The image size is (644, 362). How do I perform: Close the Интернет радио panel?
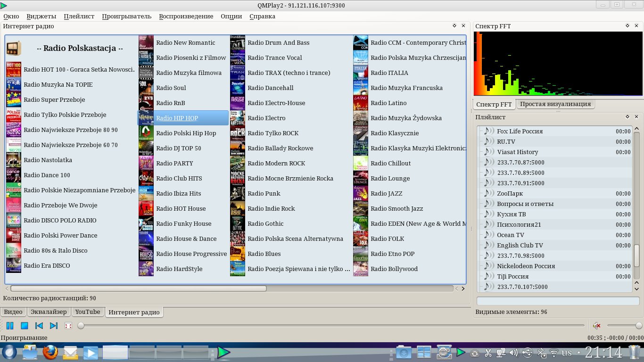coord(463,26)
